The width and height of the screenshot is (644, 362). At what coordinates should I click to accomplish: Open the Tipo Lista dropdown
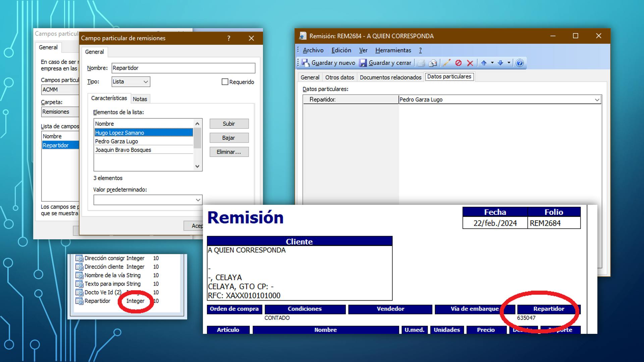131,81
